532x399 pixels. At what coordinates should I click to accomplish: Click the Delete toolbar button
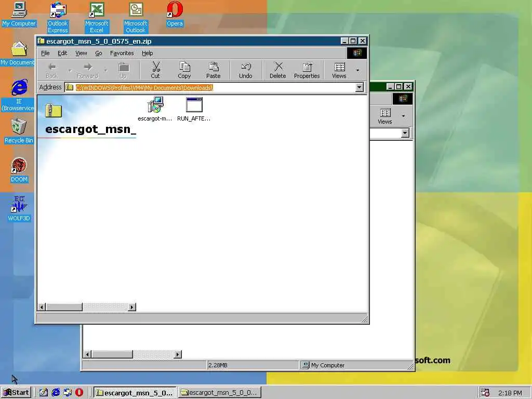point(278,70)
